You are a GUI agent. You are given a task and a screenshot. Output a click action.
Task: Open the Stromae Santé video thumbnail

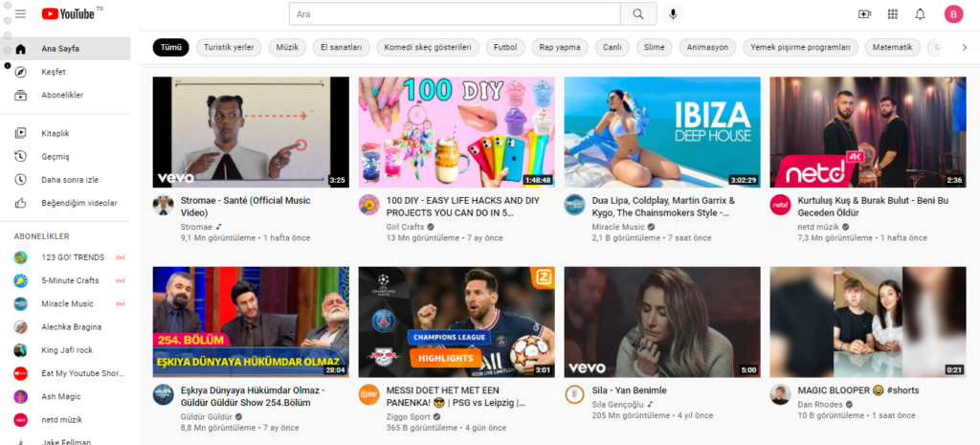coord(251,132)
